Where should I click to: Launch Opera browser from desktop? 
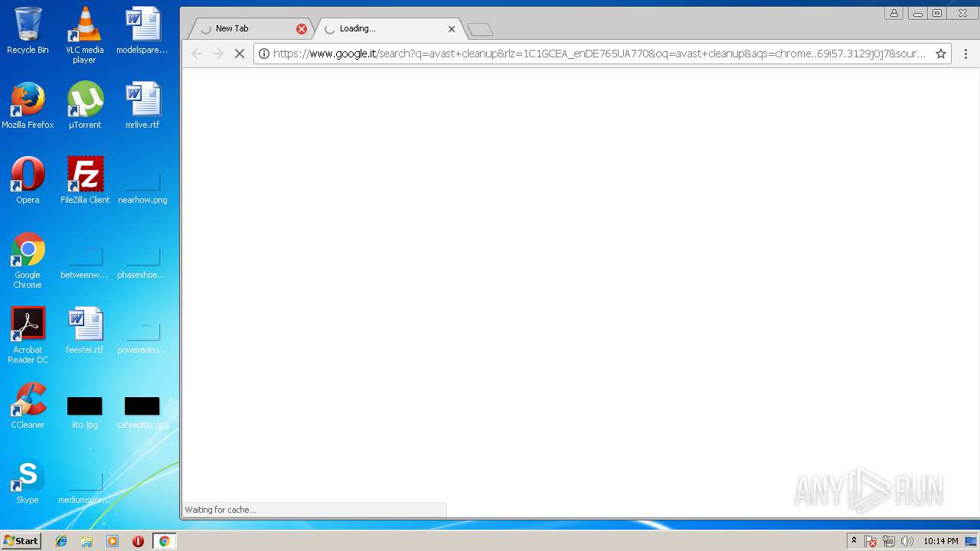click(x=28, y=181)
